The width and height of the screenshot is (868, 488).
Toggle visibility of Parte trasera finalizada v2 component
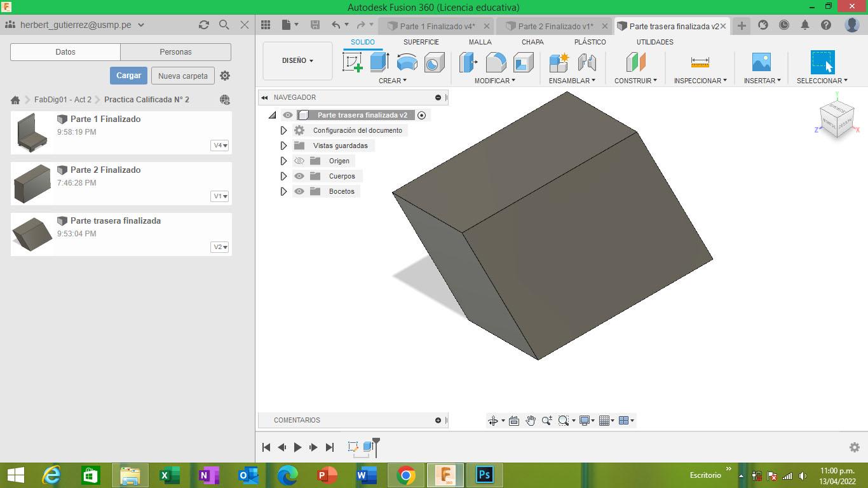pyautogui.click(x=288, y=115)
